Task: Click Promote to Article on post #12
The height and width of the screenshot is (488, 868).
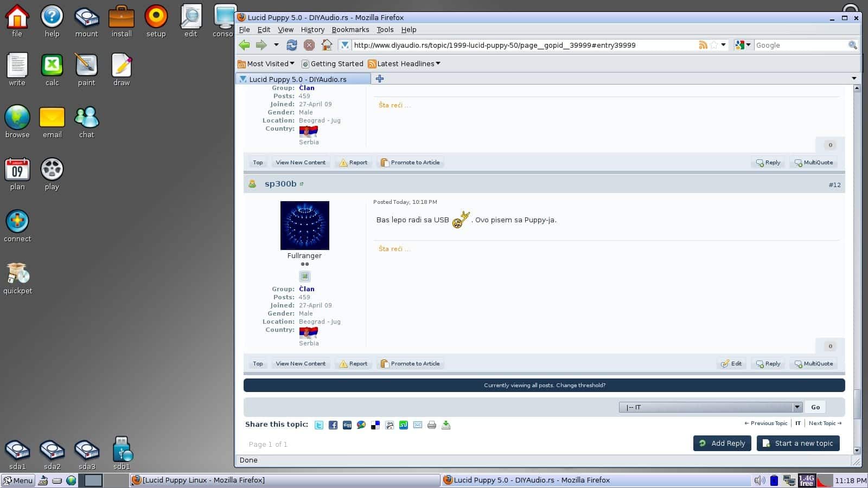Action: click(411, 364)
